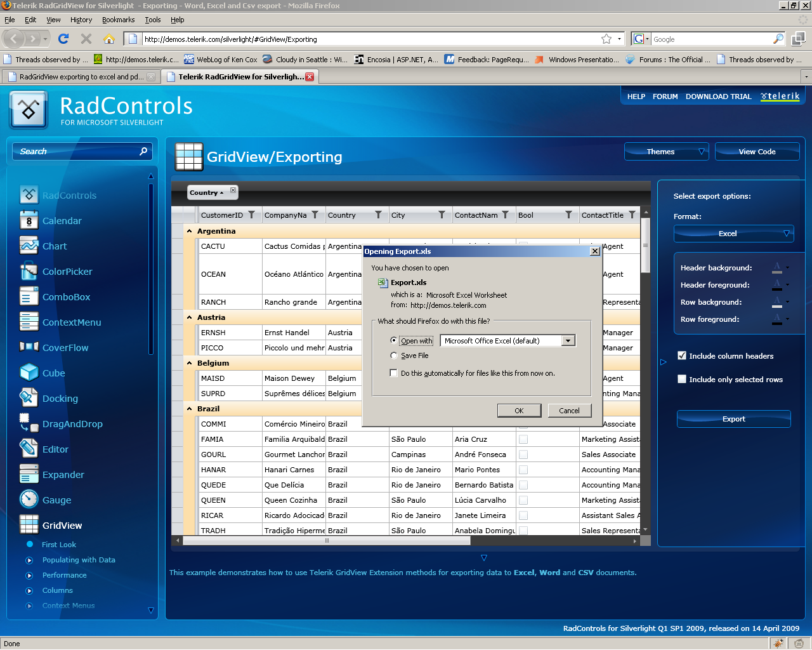This screenshot has height=650, width=812.
Task: Open the CoverFlow demo icon
Action: coord(29,347)
